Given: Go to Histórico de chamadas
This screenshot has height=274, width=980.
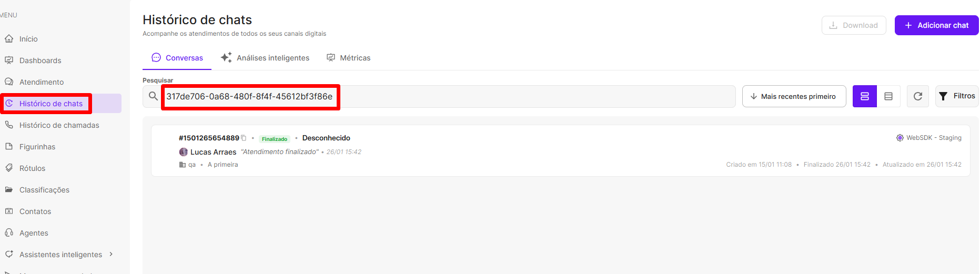Looking at the screenshot, I should click(x=59, y=125).
